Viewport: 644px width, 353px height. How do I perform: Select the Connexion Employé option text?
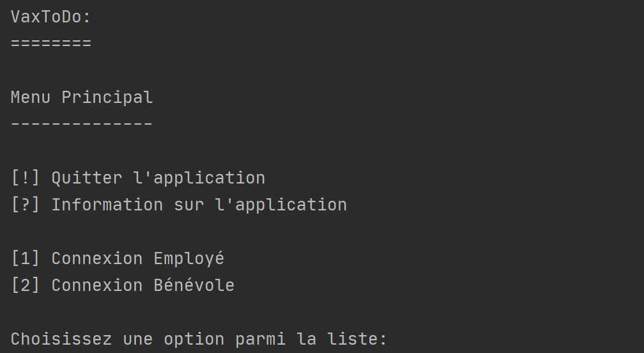pos(138,258)
